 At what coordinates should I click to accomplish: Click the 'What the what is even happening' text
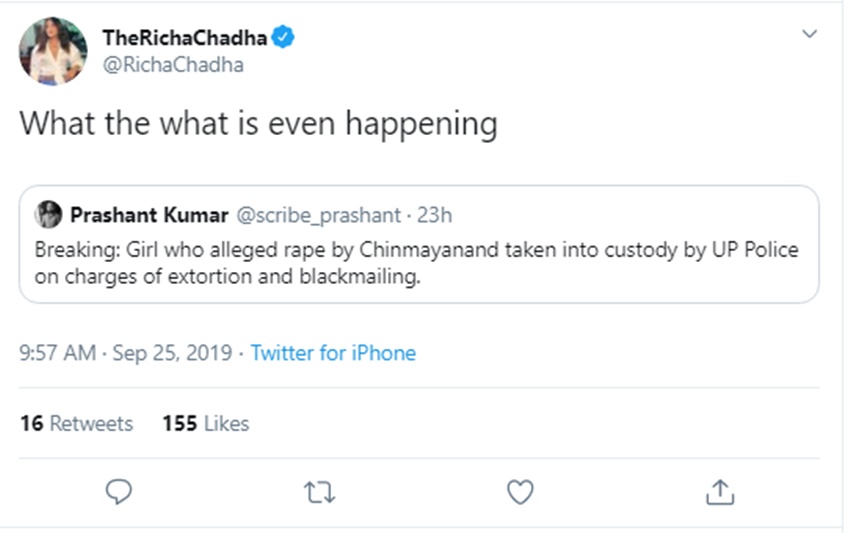(258, 124)
